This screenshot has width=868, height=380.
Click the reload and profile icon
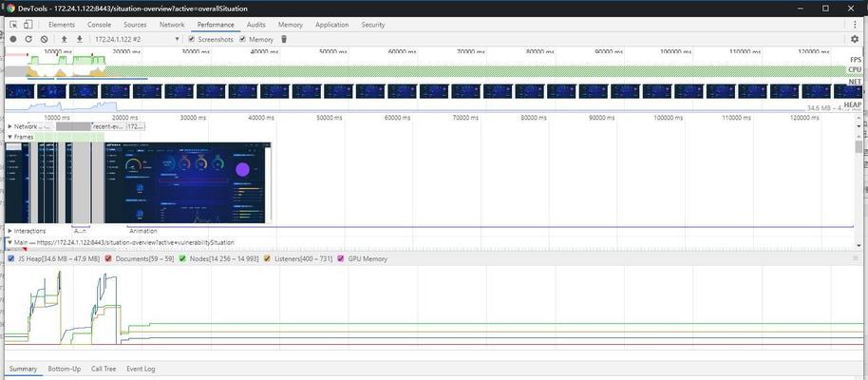tap(28, 39)
